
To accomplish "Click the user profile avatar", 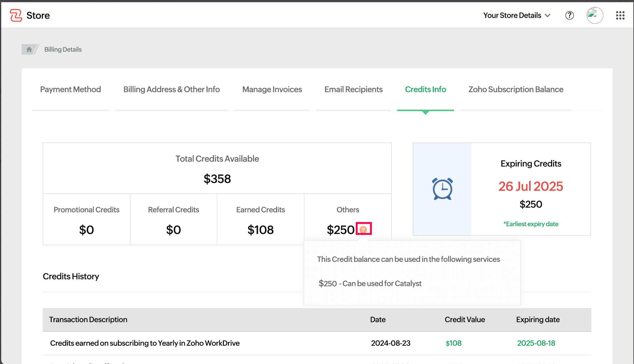I will coord(595,15).
